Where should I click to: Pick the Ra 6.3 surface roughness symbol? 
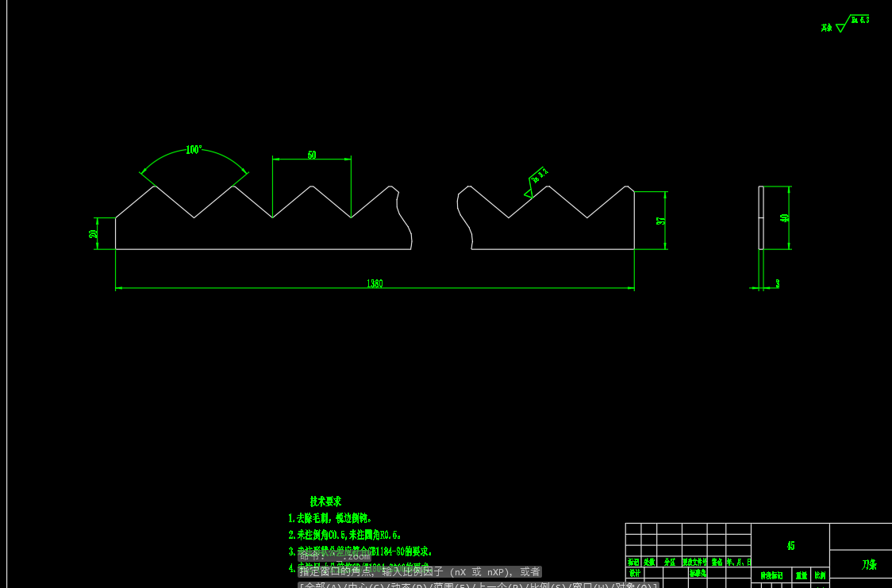pyautogui.click(x=852, y=23)
